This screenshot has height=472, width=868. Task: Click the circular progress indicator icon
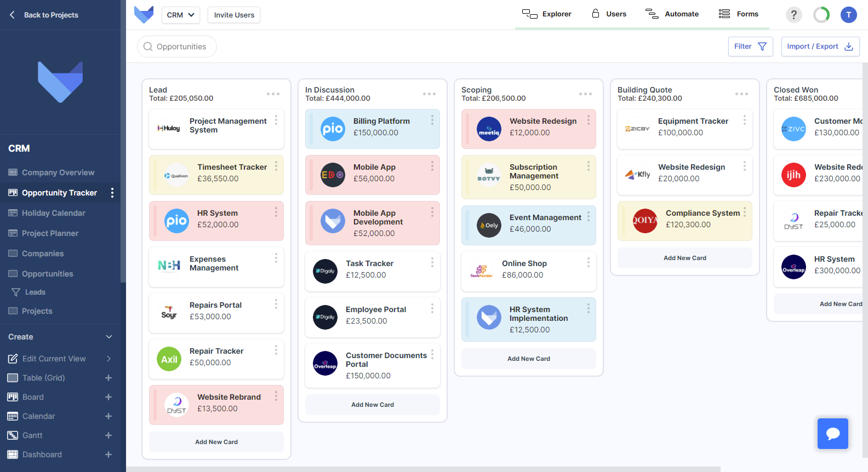tap(821, 15)
